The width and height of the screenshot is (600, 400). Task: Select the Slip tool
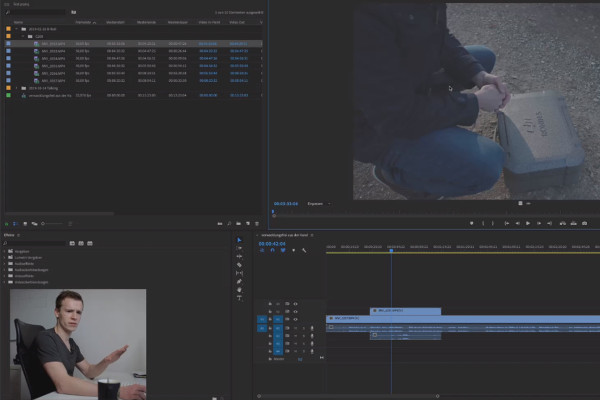click(239, 273)
